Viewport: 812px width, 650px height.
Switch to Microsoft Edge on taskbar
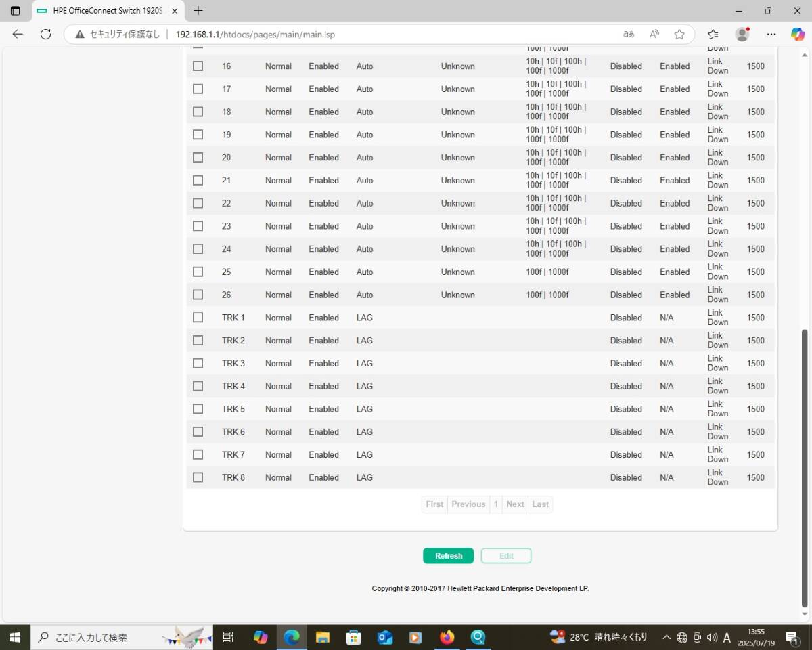[292, 637]
